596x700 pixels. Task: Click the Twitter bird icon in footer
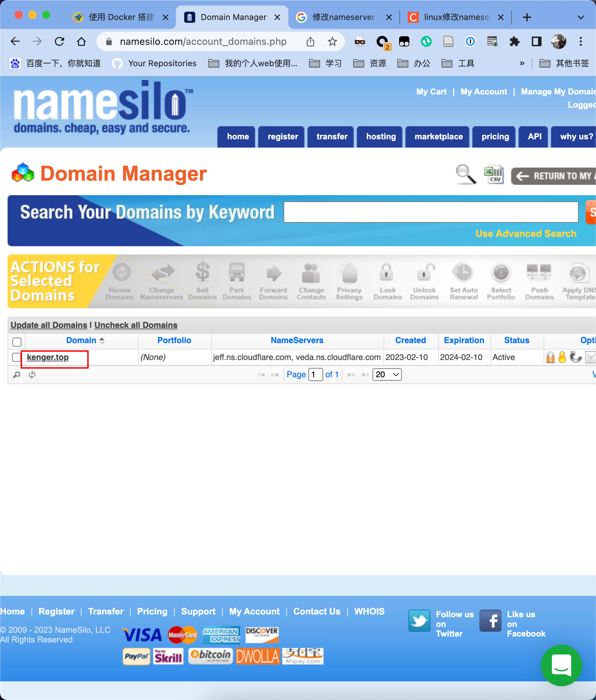(x=419, y=621)
